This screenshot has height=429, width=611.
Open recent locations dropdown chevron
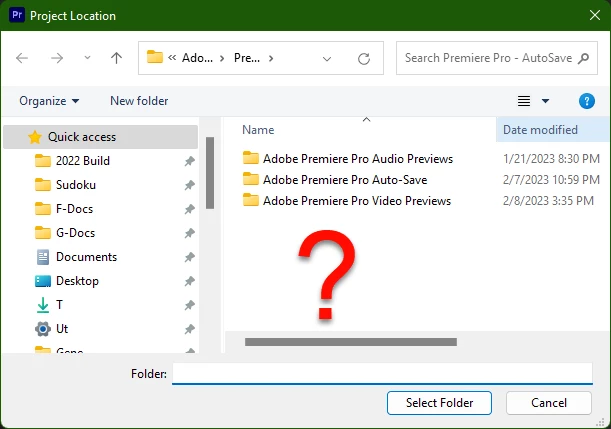[x=87, y=58]
